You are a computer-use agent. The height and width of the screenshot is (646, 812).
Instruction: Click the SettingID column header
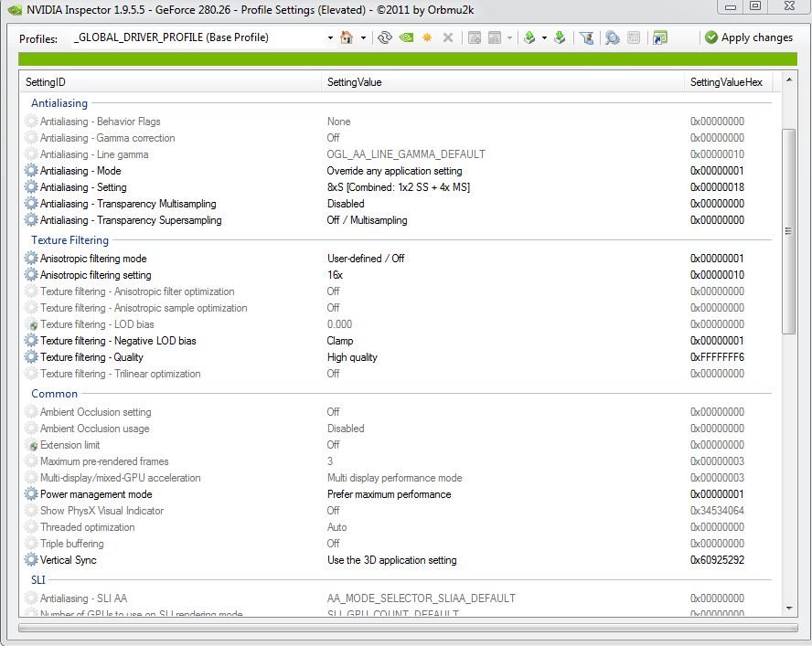point(171,82)
